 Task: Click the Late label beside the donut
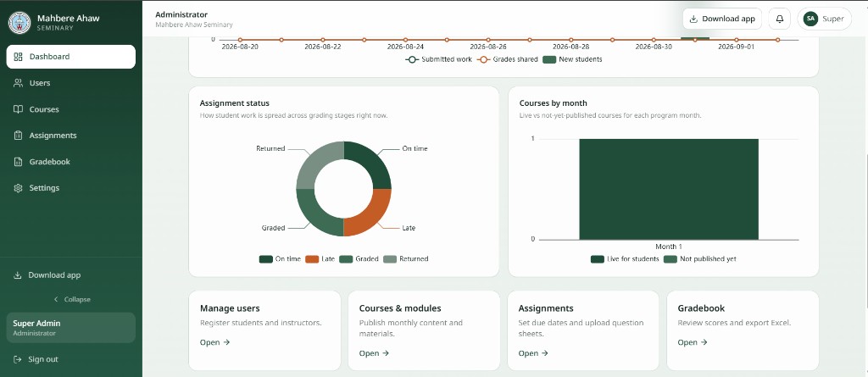click(x=409, y=228)
